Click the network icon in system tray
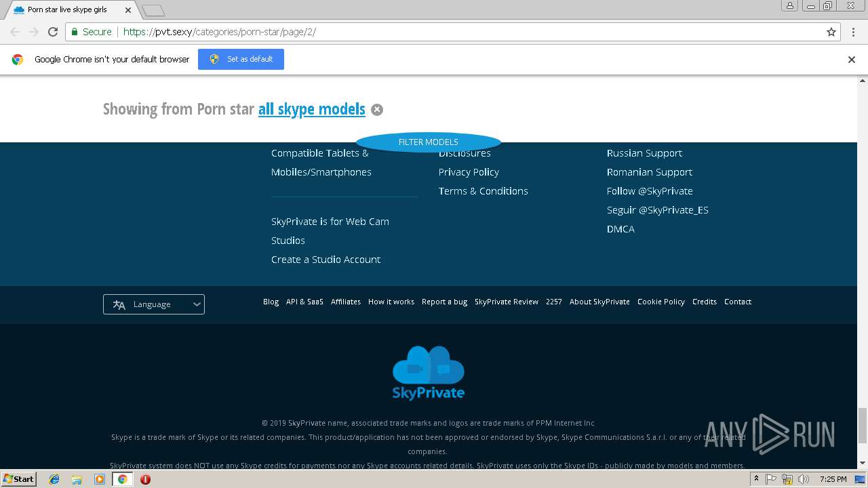The image size is (868, 488). pyautogui.click(x=787, y=479)
